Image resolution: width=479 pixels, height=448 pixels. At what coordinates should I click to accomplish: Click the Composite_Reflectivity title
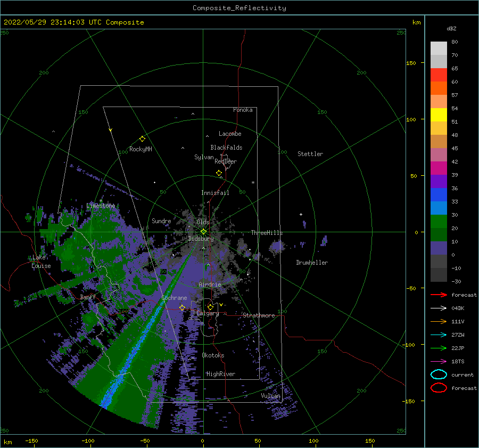pyautogui.click(x=240, y=8)
